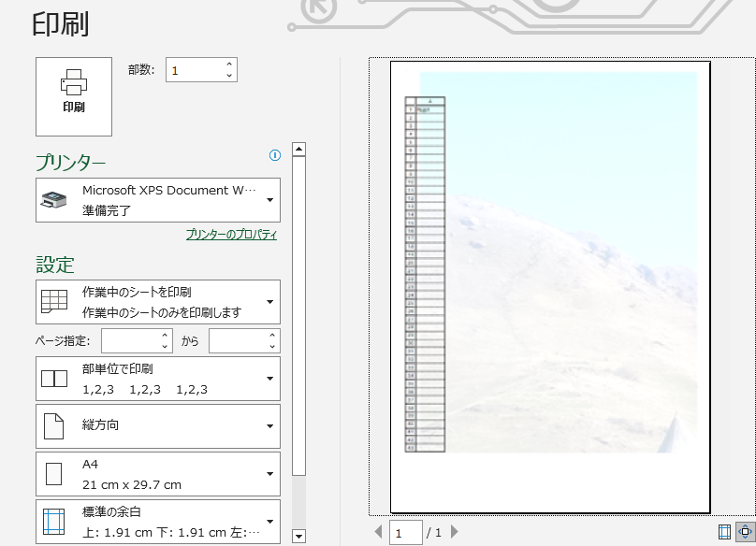Viewport: 756px width, 546px height.
Task: Go to next preview page arrow
Action: tap(455, 532)
